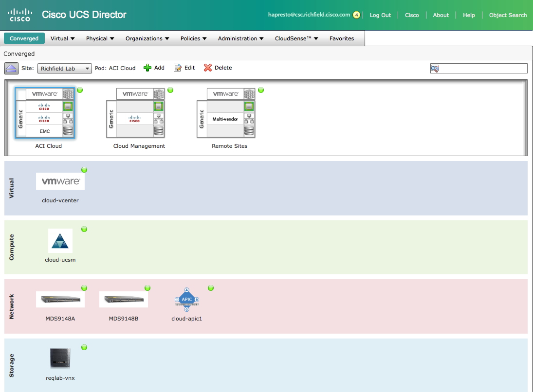Click Multi-vendor row in Remote Sites pod
This screenshot has width=533, height=392.
pyautogui.click(x=225, y=119)
